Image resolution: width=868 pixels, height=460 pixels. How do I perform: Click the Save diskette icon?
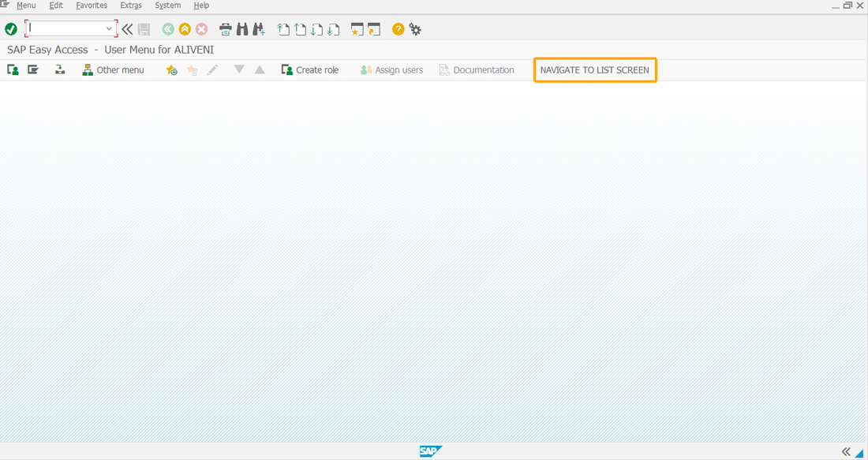144,29
